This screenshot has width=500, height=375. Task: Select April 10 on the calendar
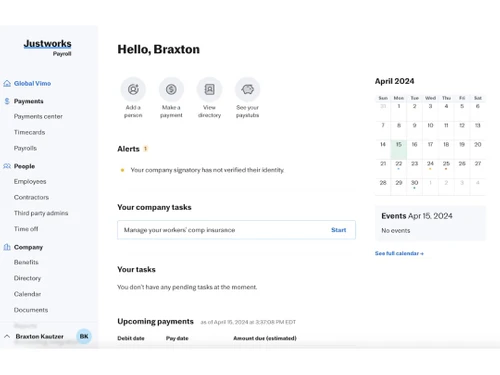pos(430,130)
